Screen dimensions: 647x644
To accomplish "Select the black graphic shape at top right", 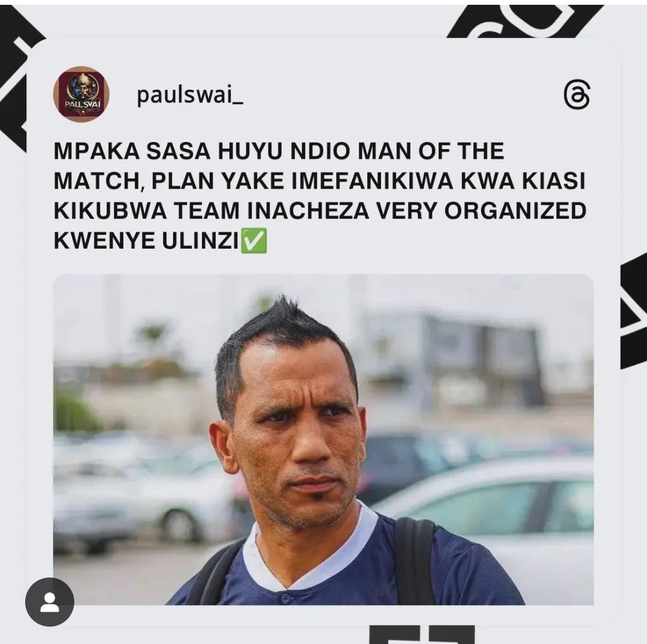I will (x=524, y=20).
